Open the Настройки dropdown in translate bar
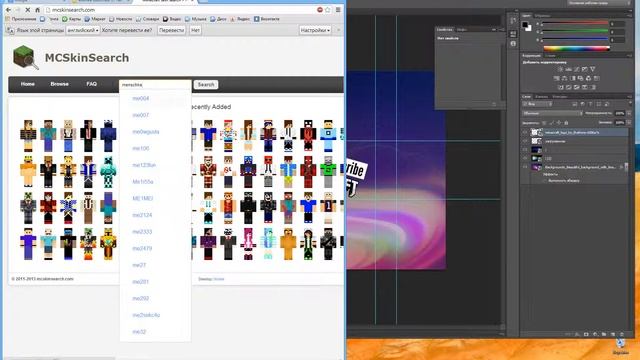 [315, 30]
